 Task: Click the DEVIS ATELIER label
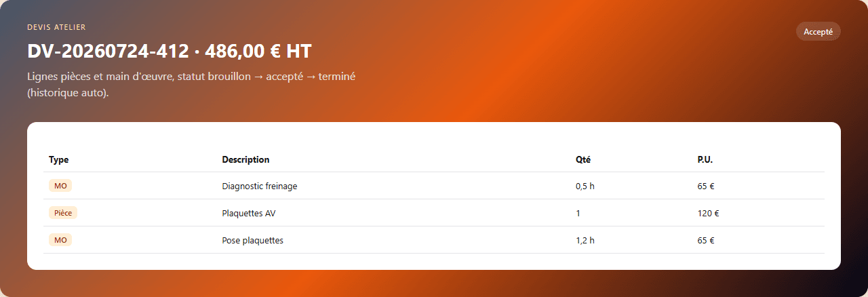(56, 27)
